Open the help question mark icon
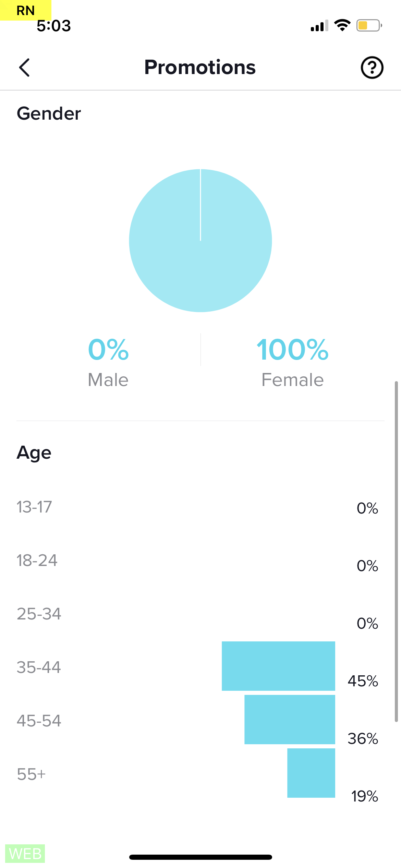401x868 pixels. (x=372, y=68)
